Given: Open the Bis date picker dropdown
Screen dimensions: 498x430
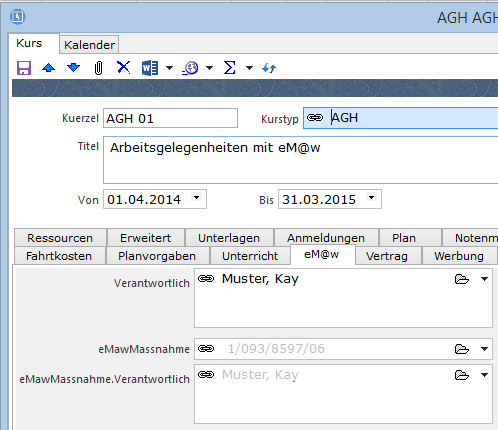Looking at the screenshot, I should pyautogui.click(x=371, y=197).
